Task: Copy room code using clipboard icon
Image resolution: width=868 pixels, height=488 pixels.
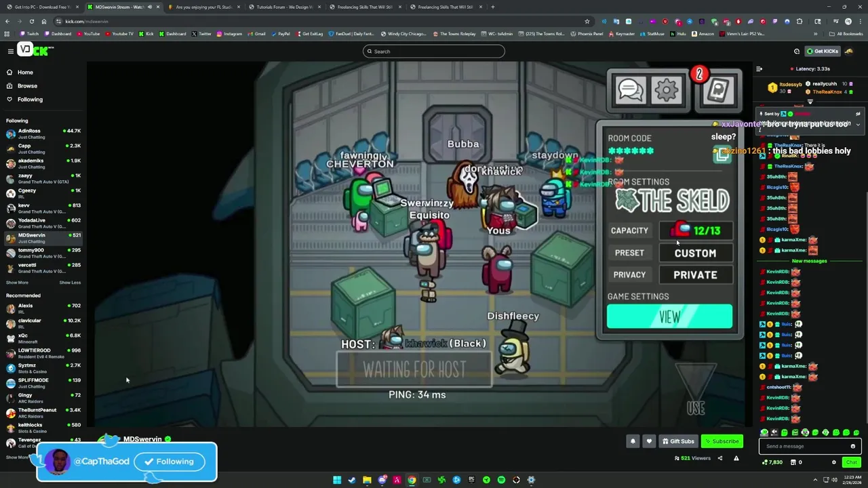Action: click(x=722, y=155)
